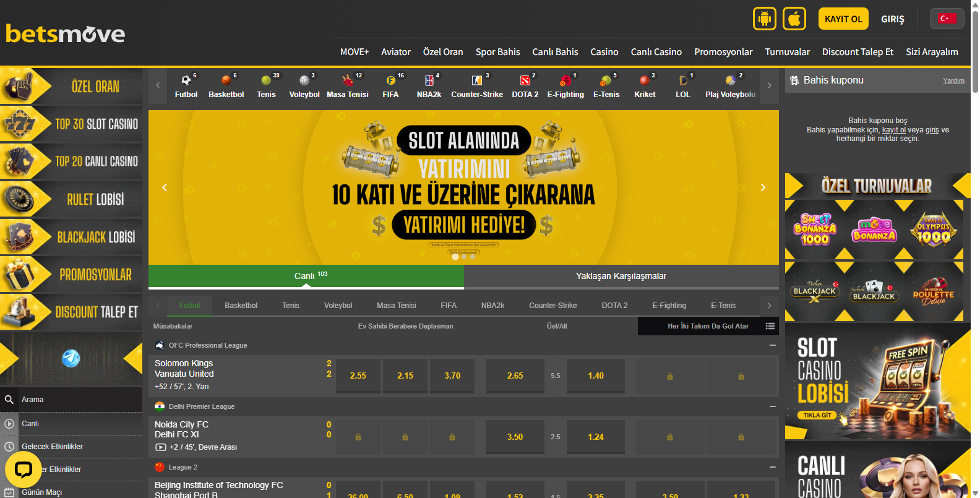The image size is (980, 498).
Task: Open the first Türkçe Blackjack X thumbnail
Action: pyautogui.click(x=815, y=291)
